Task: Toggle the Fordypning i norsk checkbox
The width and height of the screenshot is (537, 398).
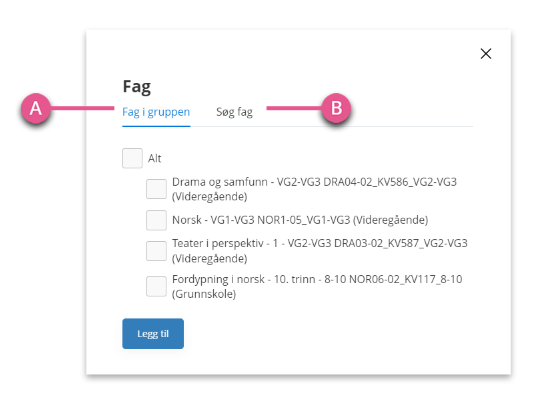Action: point(156,286)
